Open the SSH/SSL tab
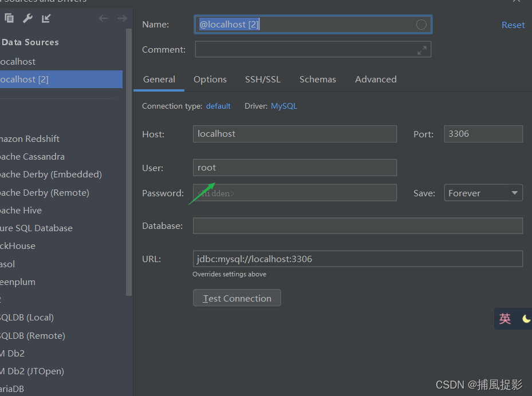This screenshot has height=396, width=532. (263, 80)
